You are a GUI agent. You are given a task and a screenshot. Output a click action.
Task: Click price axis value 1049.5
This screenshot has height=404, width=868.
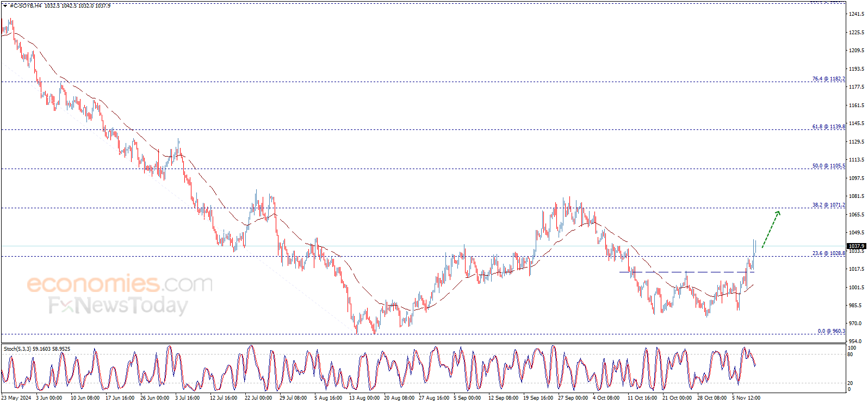857,233
